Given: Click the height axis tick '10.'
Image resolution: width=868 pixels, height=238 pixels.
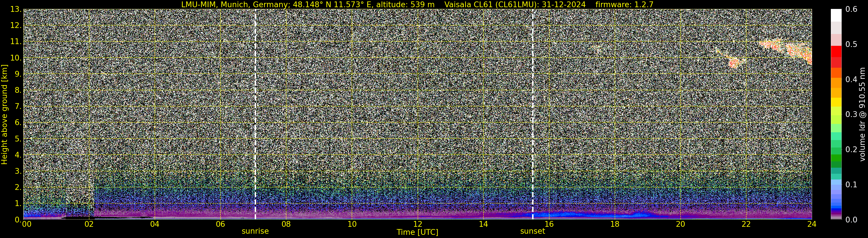Looking at the screenshot, I should pyautogui.click(x=16, y=58).
